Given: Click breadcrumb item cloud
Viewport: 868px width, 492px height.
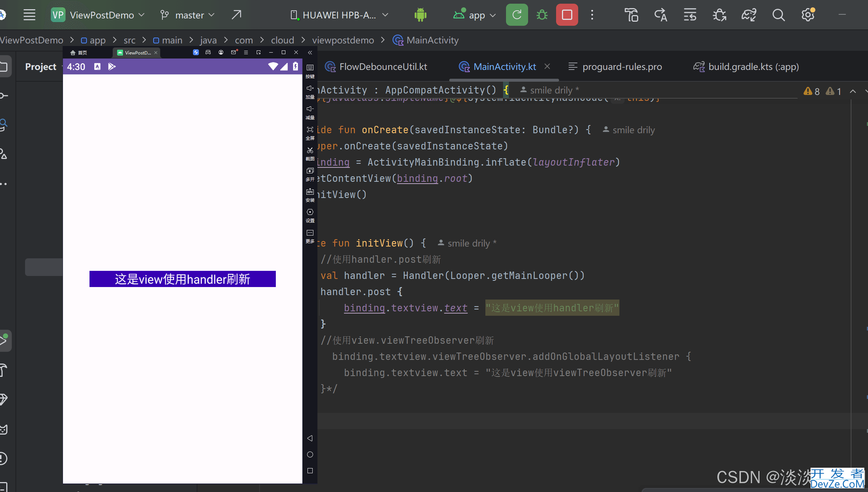Looking at the screenshot, I should click(x=282, y=40).
